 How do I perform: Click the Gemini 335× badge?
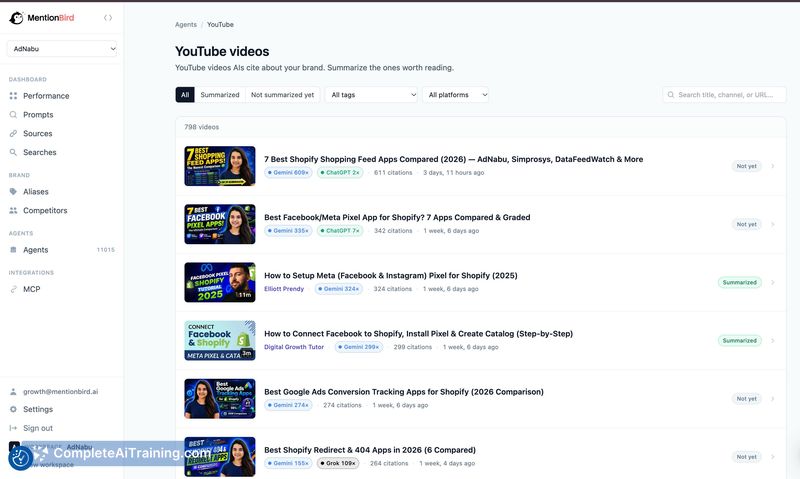coord(288,231)
